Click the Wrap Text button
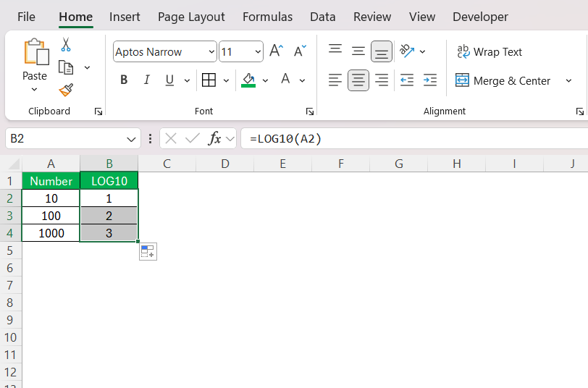Screen dimensions: 588x388 point(490,51)
